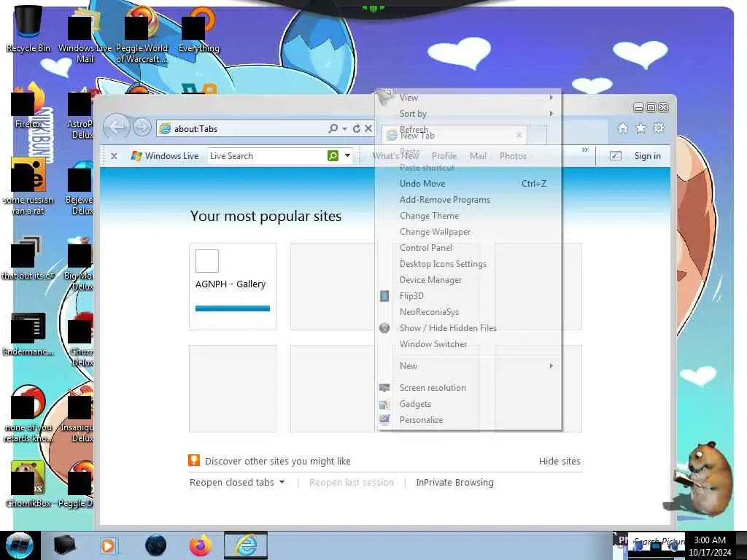This screenshot has height=560, width=747.
Task: Open the Everything desktop shortcut
Action: [x=198, y=29]
